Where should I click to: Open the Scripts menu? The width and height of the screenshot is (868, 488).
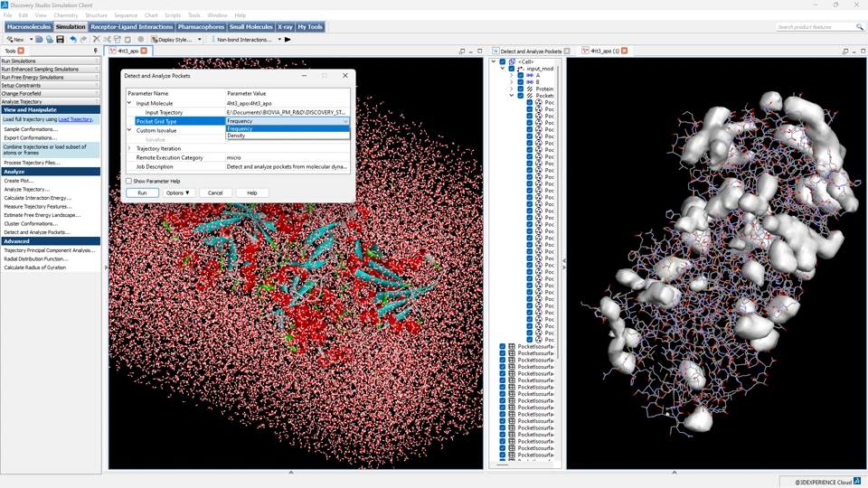(x=173, y=15)
